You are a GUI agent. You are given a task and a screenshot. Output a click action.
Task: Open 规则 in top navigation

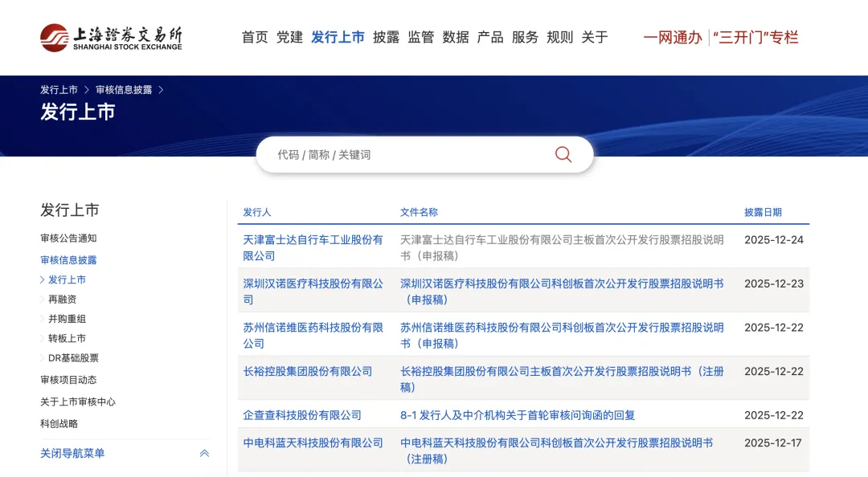coord(559,37)
